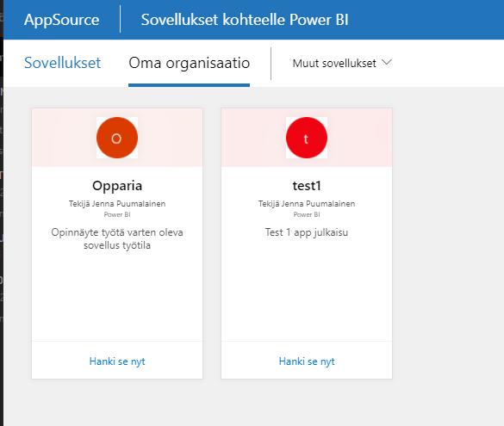The width and height of the screenshot is (504, 426).
Task: Expand the Muut sovellukset dropdown
Action: [342, 63]
